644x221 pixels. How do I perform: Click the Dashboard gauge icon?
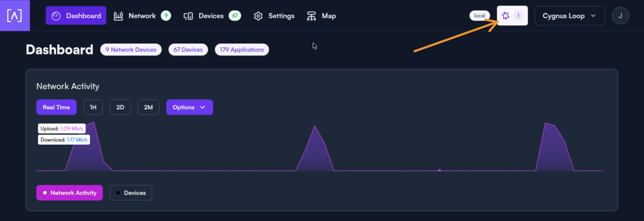click(56, 16)
